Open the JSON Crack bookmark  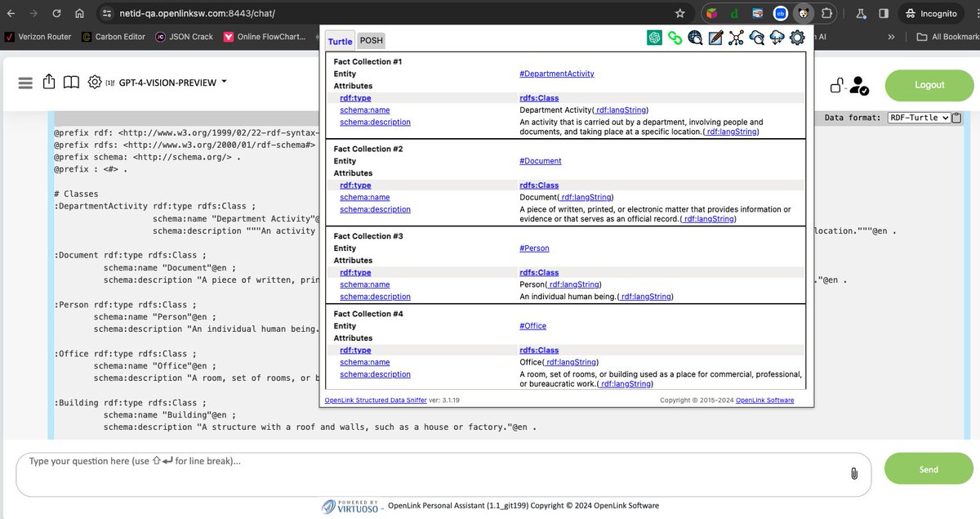click(184, 37)
